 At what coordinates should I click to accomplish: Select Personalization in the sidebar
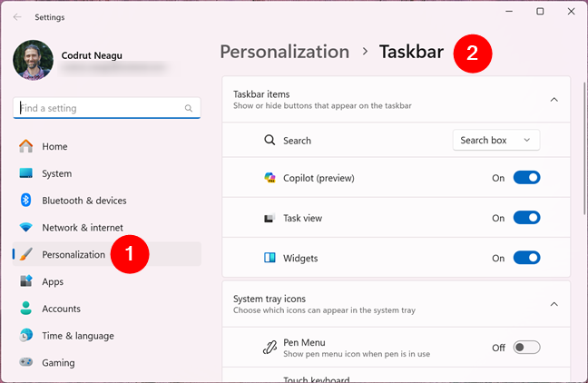[x=107, y=254]
